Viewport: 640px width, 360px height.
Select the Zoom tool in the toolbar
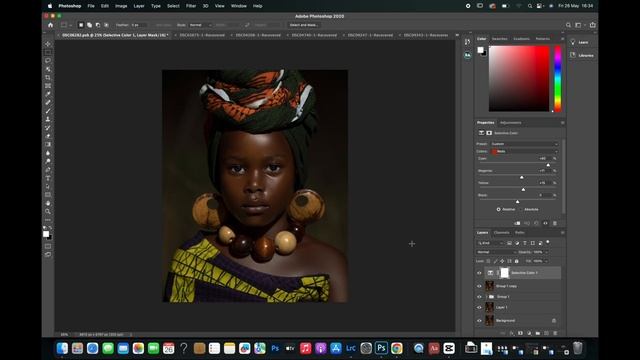(x=48, y=211)
